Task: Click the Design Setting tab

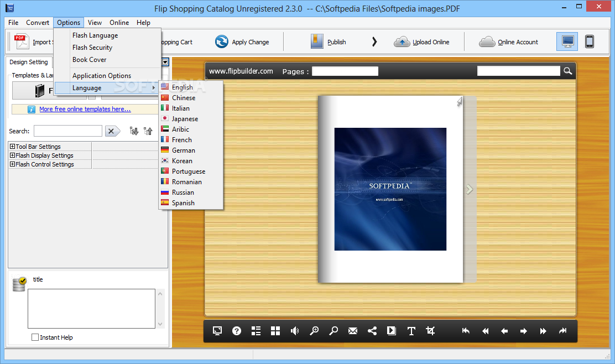Action: 29,62
